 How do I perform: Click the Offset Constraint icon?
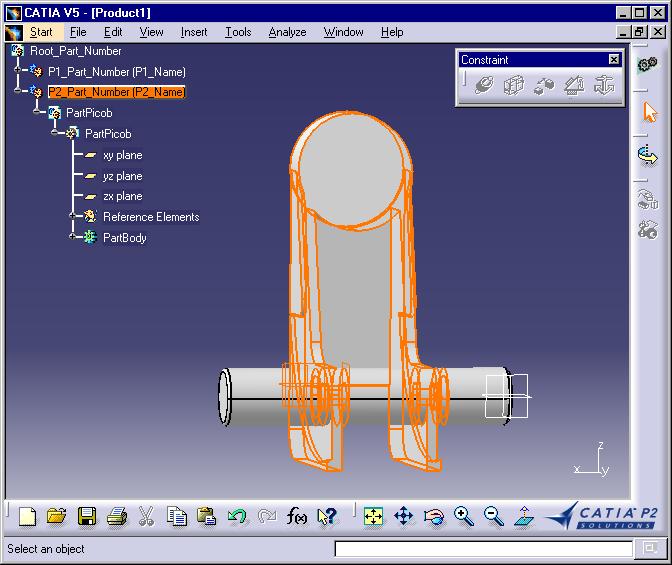click(544, 85)
